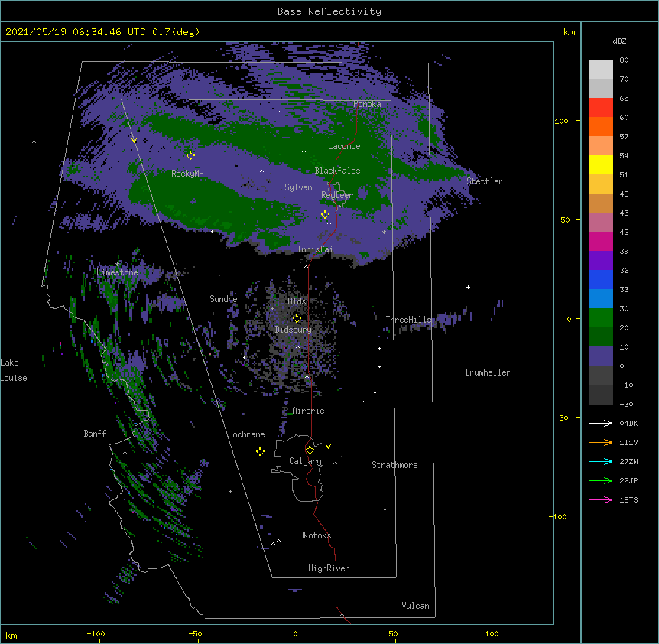659x644 pixels.
Task: Select the magenta 39 dBZ color swatch
Action: (601, 241)
